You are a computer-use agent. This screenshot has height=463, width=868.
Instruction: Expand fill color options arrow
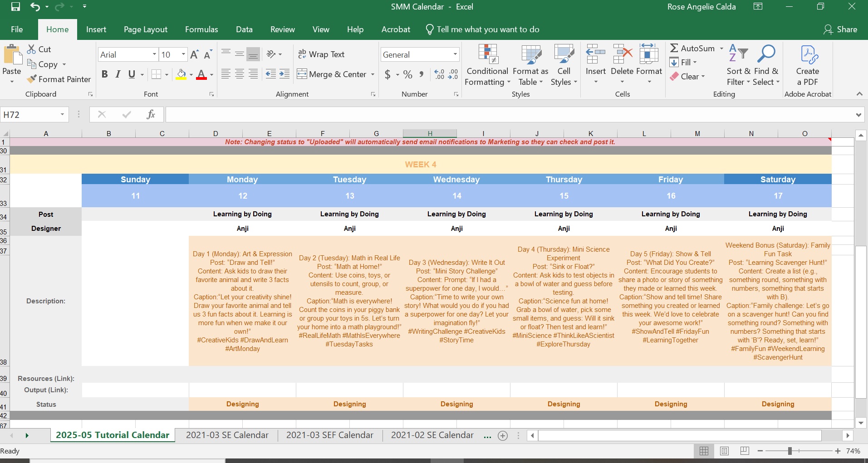pos(191,74)
